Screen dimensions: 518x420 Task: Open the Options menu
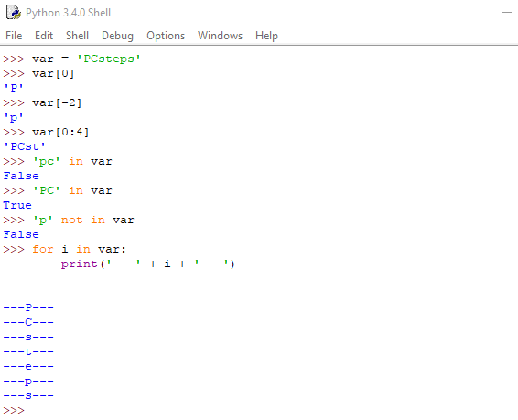click(x=166, y=36)
